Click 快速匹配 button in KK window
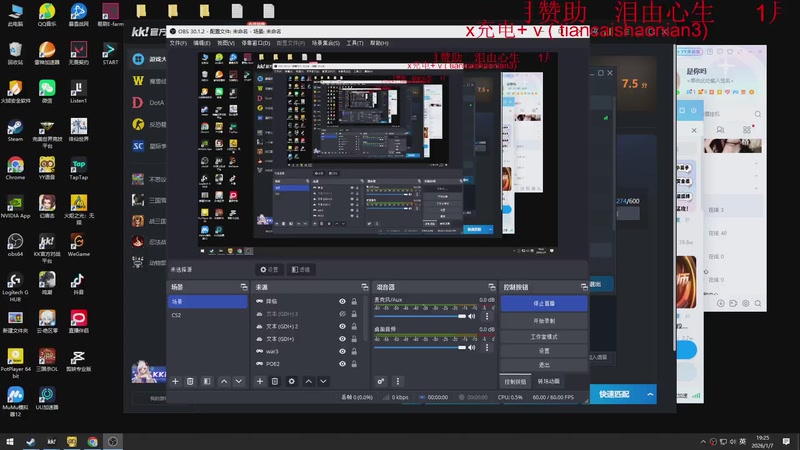This screenshot has width=800, height=450. pos(614,394)
